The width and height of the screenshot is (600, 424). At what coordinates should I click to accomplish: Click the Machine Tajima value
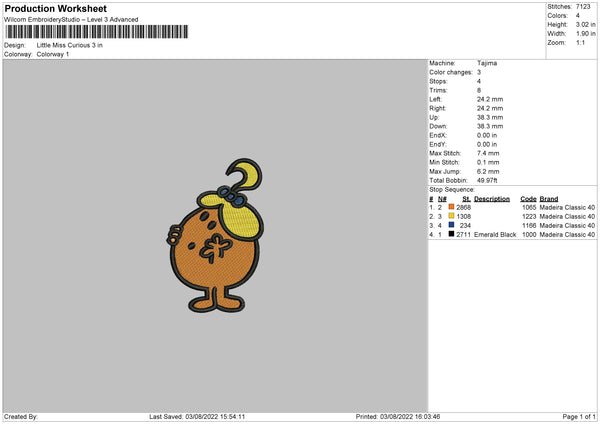click(x=487, y=63)
